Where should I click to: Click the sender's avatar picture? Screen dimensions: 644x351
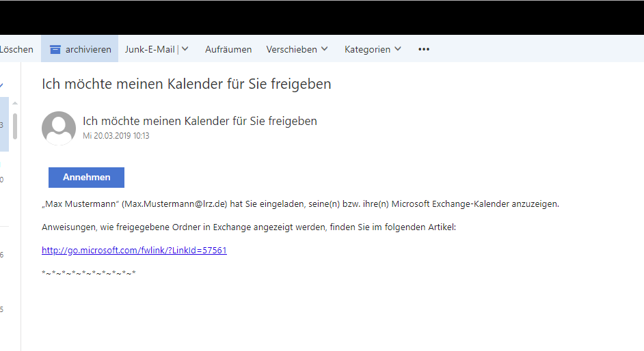(x=59, y=128)
